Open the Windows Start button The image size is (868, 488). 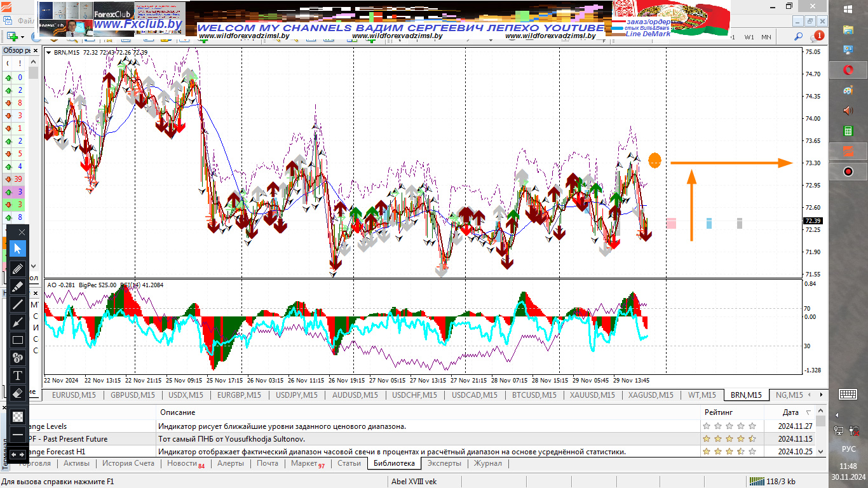coord(848,9)
